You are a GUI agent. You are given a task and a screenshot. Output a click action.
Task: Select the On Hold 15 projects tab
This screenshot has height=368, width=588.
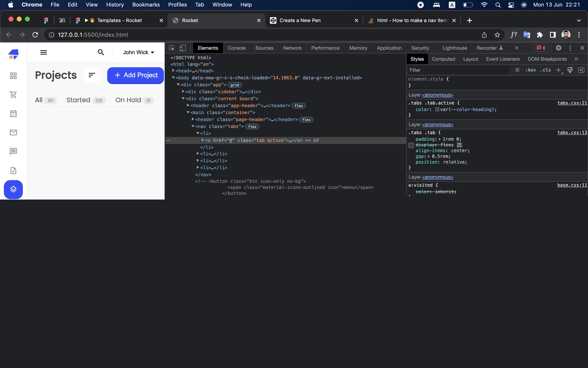(135, 100)
